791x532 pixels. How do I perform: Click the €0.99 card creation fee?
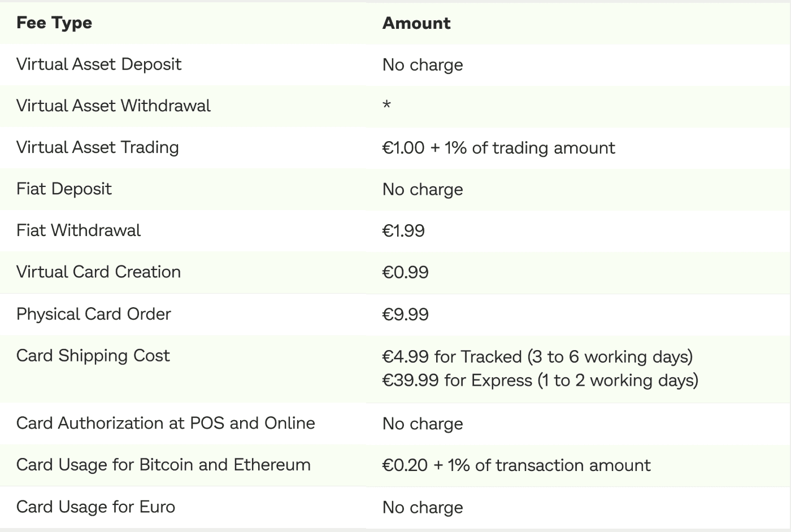[x=406, y=273]
